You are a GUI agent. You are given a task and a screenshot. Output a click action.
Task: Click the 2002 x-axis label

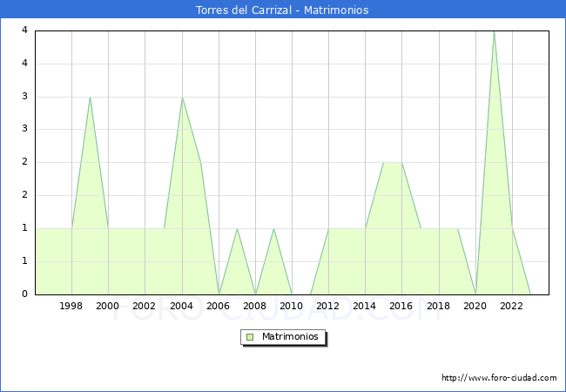pyautogui.click(x=144, y=306)
